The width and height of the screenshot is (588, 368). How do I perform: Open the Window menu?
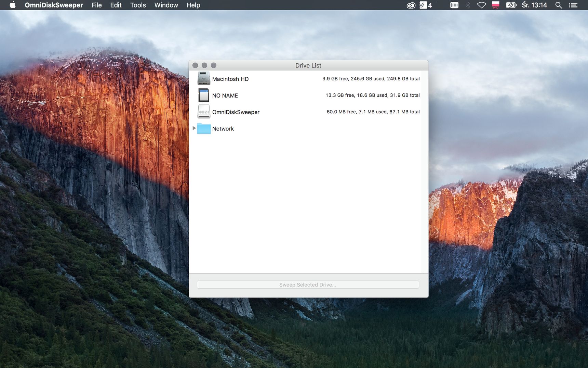tap(166, 5)
